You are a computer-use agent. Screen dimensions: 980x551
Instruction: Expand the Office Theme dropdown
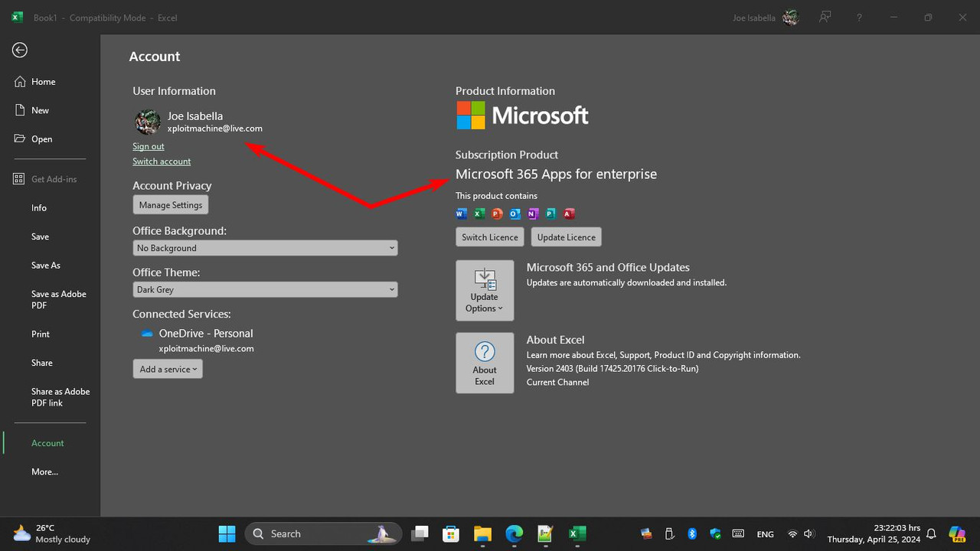point(265,290)
